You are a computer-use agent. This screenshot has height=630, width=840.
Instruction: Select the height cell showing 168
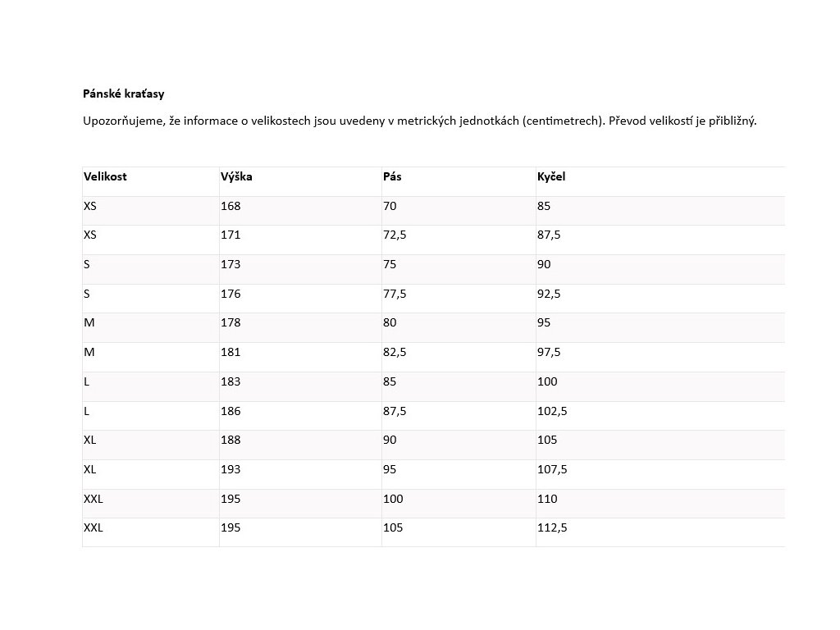click(231, 206)
